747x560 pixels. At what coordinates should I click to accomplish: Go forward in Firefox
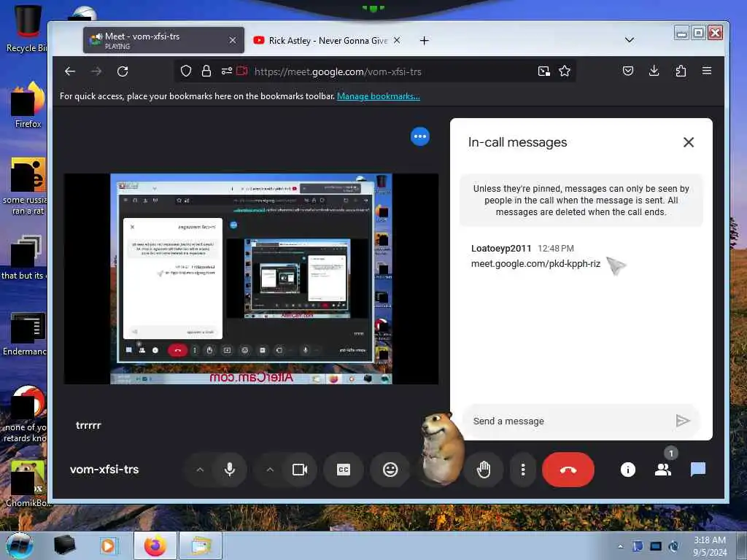click(96, 71)
